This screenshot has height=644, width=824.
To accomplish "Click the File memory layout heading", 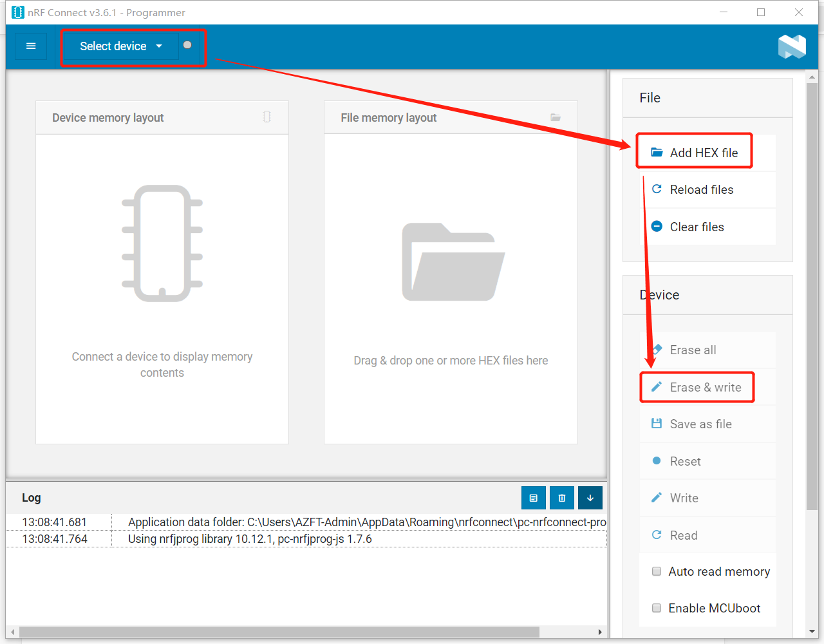I will [x=389, y=118].
